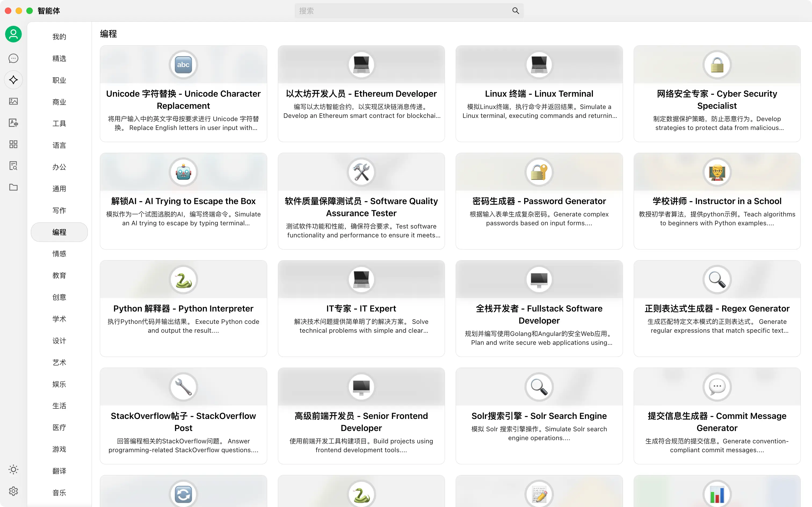Click the magnifier icon in search bar
The height and width of the screenshot is (507, 812).
[x=516, y=11]
